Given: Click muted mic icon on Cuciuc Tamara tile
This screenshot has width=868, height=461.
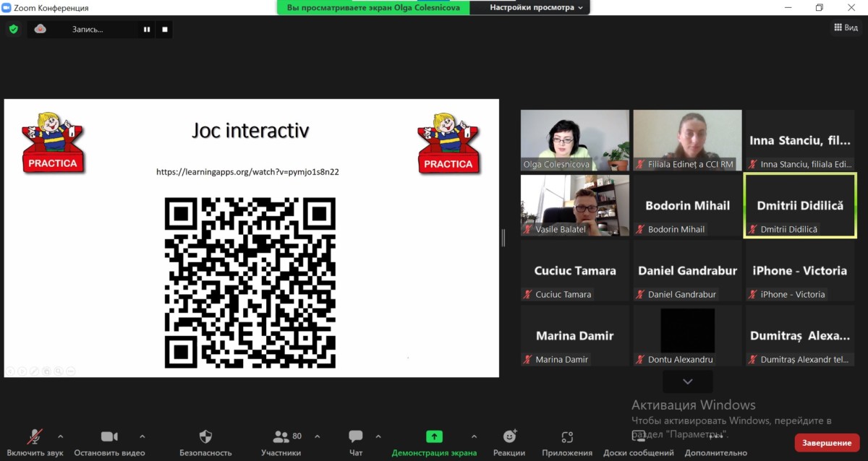Looking at the screenshot, I should pyautogui.click(x=527, y=294).
